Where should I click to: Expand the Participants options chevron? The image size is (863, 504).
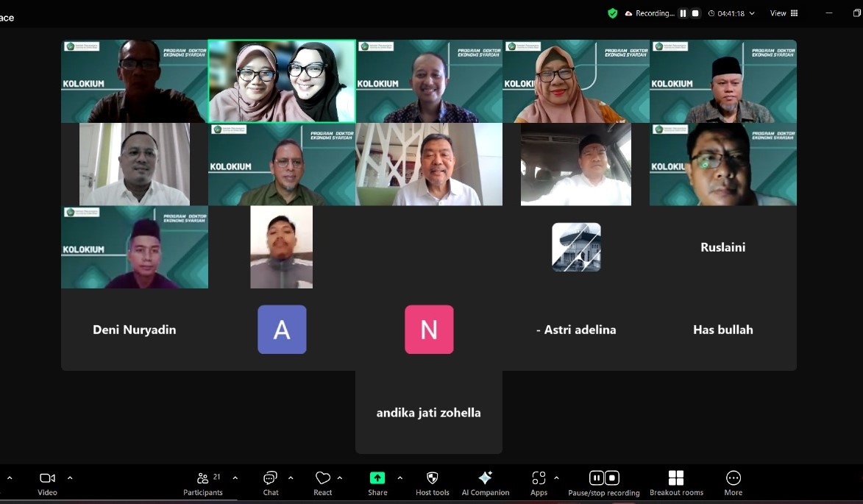[235, 478]
